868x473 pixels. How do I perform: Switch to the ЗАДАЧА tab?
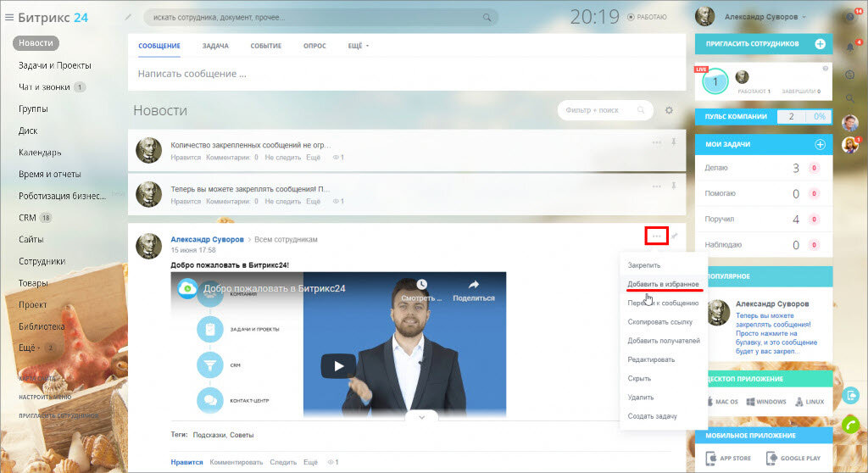[x=215, y=46]
